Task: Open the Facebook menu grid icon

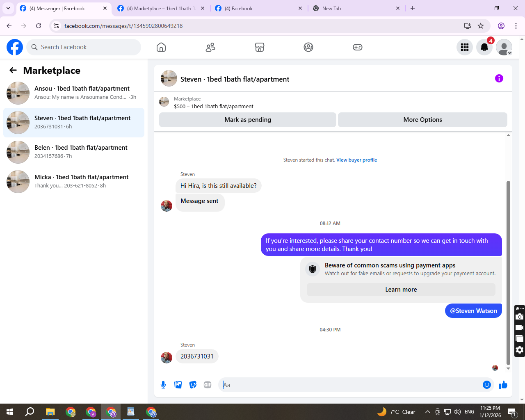Action: click(x=465, y=47)
